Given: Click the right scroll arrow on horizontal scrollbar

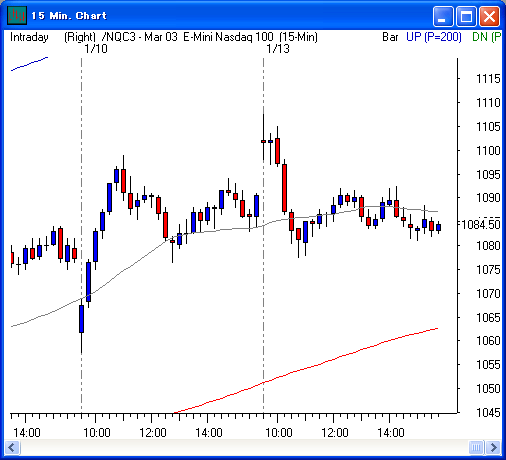Looking at the screenshot, I should pyautogui.click(x=493, y=447).
